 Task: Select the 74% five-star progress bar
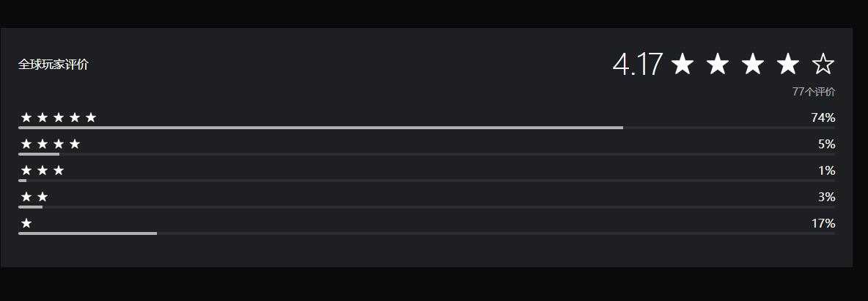point(427,128)
